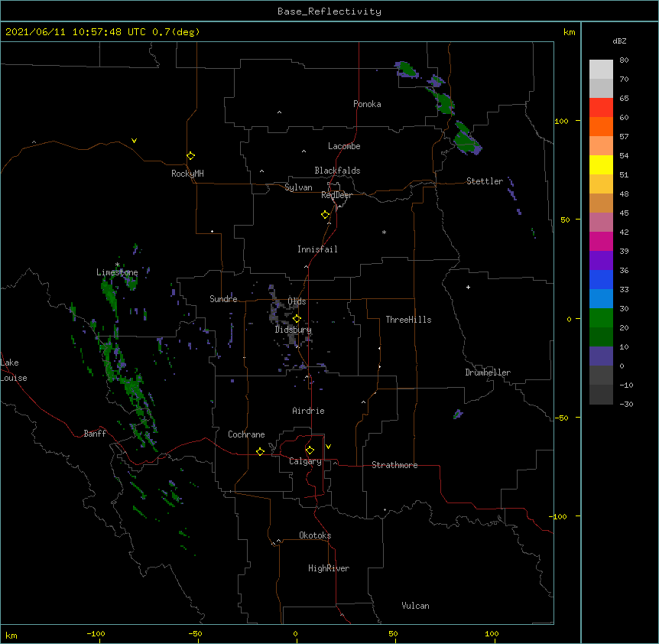Image resolution: width=659 pixels, height=644 pixels.
Task: Click the Lake Louise label
Action: (x=14, y=370)
